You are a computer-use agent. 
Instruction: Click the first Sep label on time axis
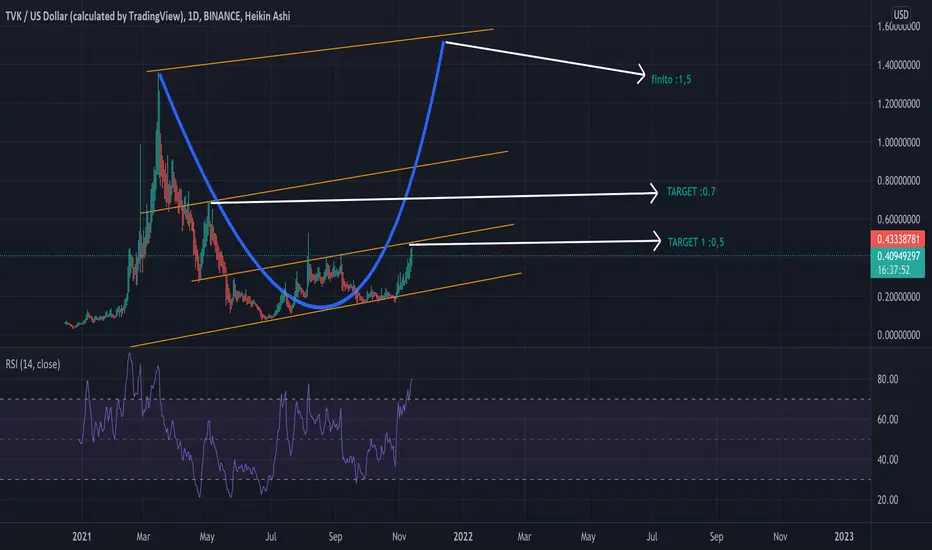point(335,536)
